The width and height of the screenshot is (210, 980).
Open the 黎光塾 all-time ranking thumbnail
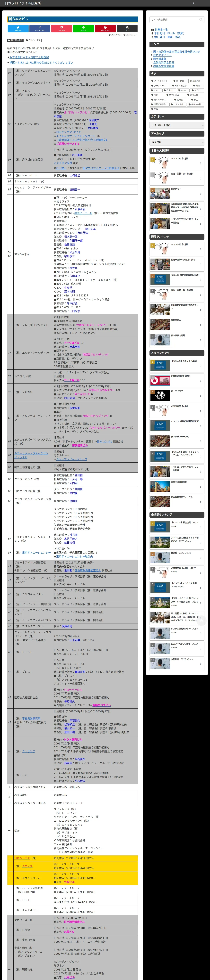coord(160,557)
